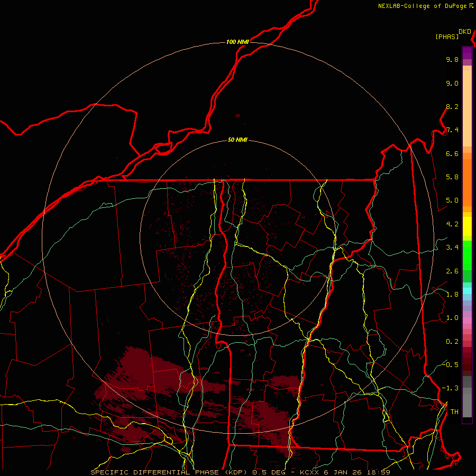Click the 100 NMI range ring label

coord(237,42)
